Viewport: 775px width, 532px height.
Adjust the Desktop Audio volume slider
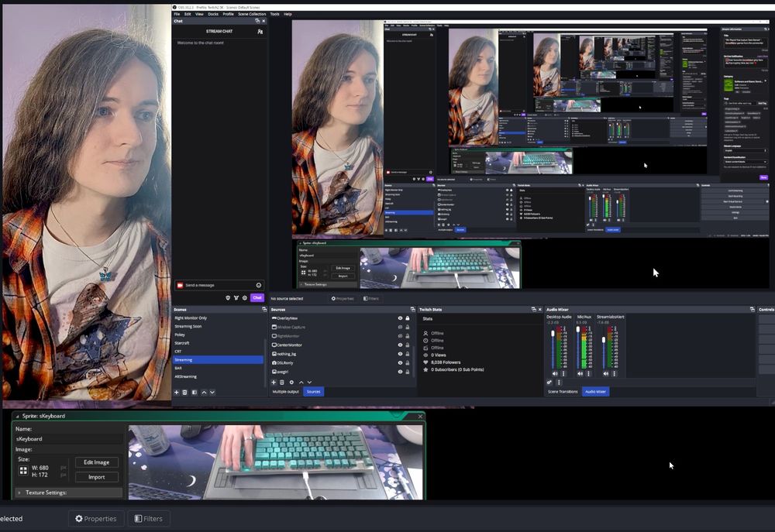click(553, 333)
